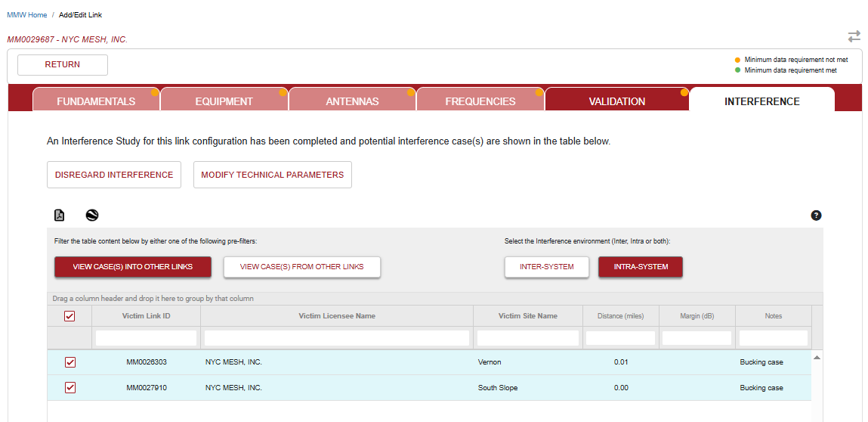
Task: Export interference report as PDF
Action: [60, 216]
